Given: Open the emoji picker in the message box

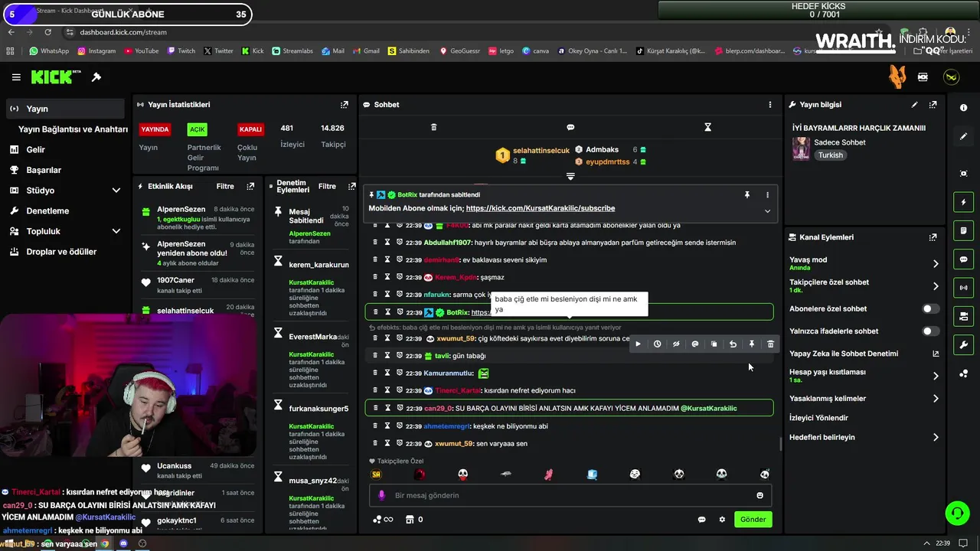Looking at the screenshot, I should pos(759,495).
